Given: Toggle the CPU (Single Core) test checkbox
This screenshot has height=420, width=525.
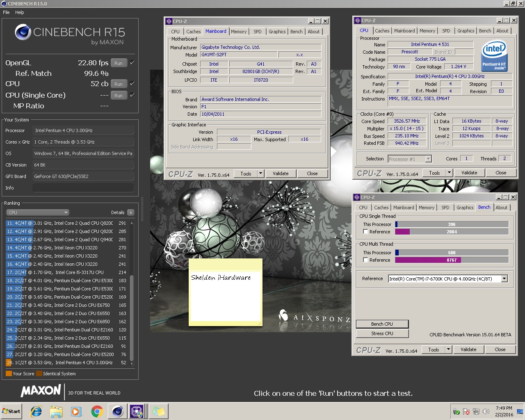Looking at the screenshot, I should click(x=132, y=95).
